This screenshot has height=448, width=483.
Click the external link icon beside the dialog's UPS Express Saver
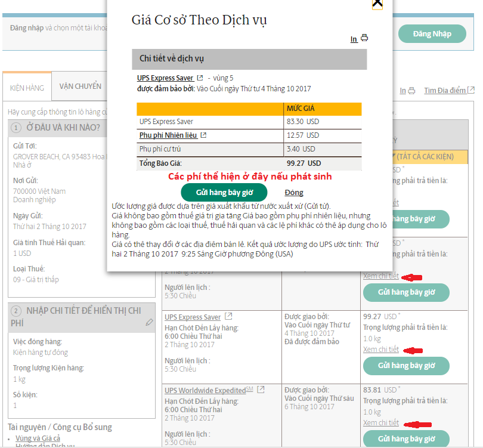(200, 78)
